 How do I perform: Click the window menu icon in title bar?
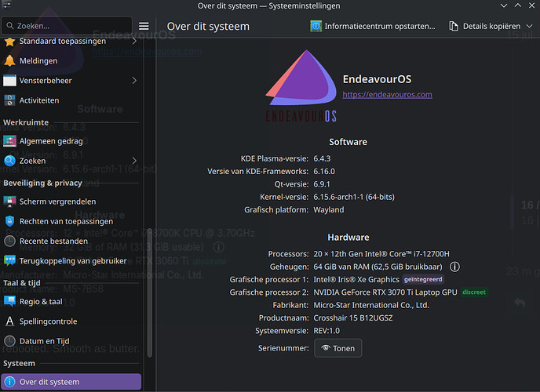pos(6,5)
